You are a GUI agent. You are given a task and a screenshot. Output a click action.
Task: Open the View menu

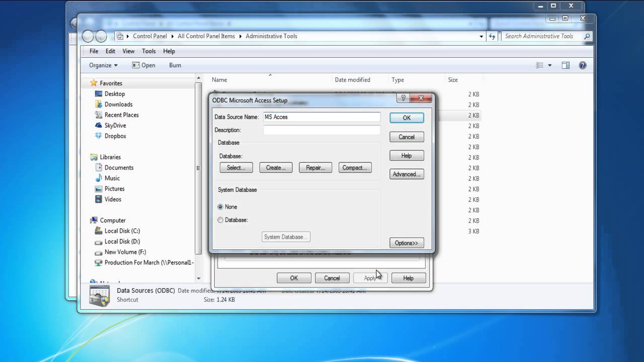coord(128,51)
